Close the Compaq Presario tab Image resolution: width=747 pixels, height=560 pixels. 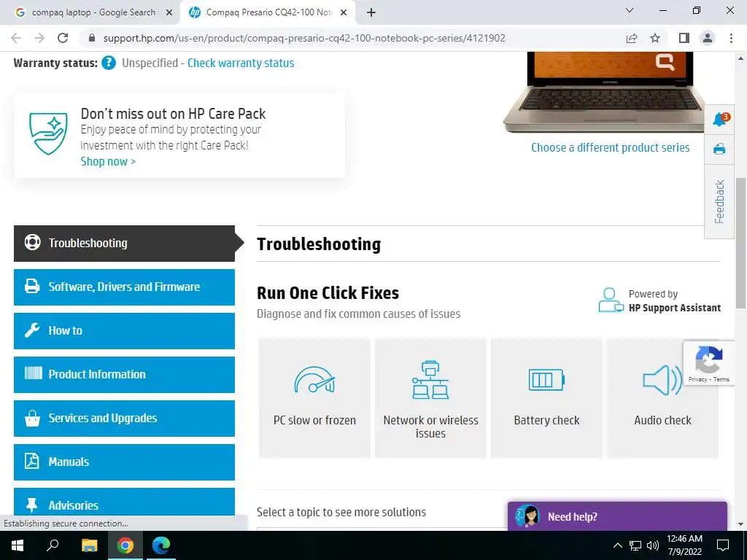tap(344, 13)
